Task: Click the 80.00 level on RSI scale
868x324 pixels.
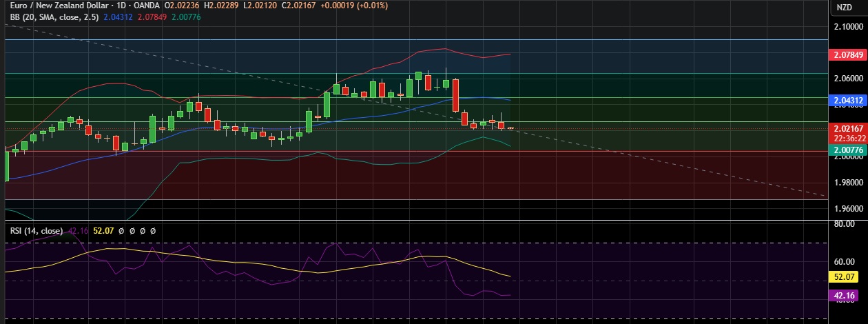Action: pyautogui.click(x=845, y=224)
